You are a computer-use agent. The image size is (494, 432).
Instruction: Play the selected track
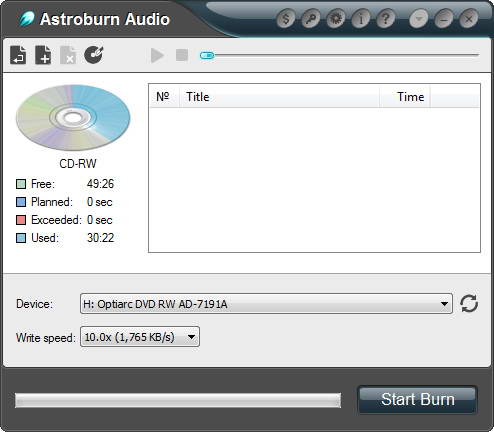pyautogui.click(x=157, y=55)
